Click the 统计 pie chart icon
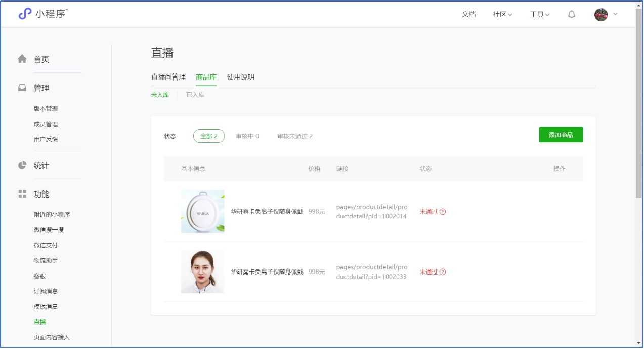 click(x=22, y=165)
